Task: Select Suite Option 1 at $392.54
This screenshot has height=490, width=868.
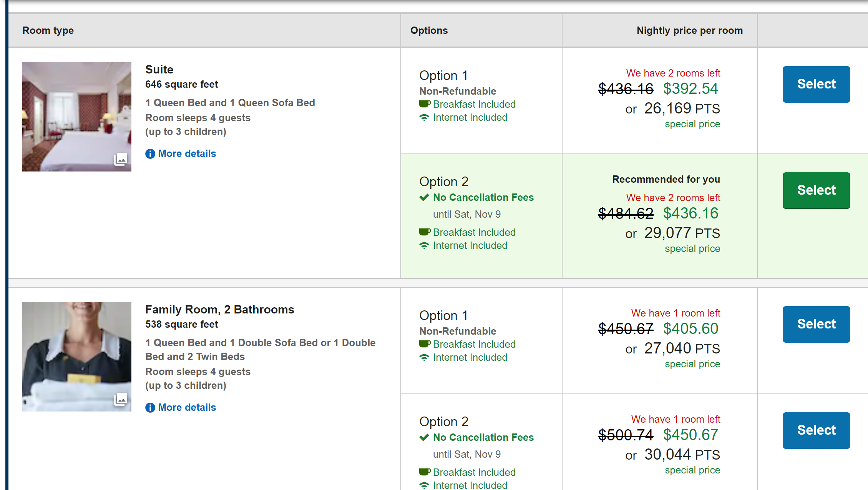Action: (816, 84)
